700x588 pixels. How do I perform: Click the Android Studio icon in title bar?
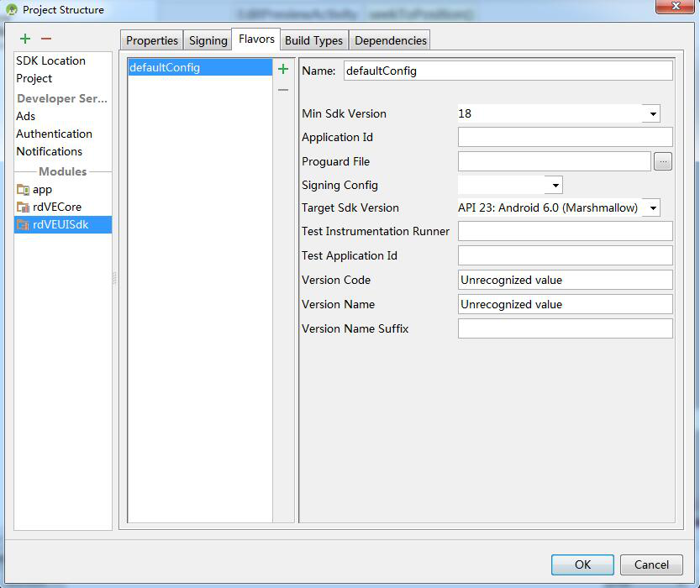(x=12, y=9)
